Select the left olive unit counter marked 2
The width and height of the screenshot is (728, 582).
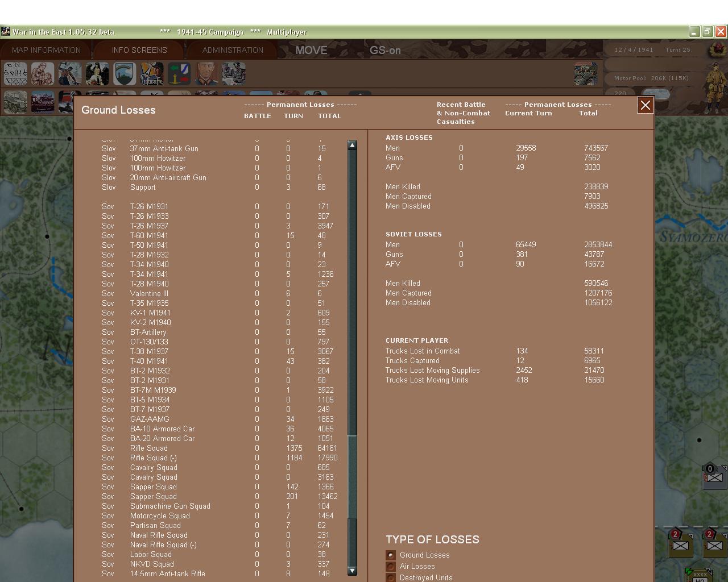tap(680, 544)
